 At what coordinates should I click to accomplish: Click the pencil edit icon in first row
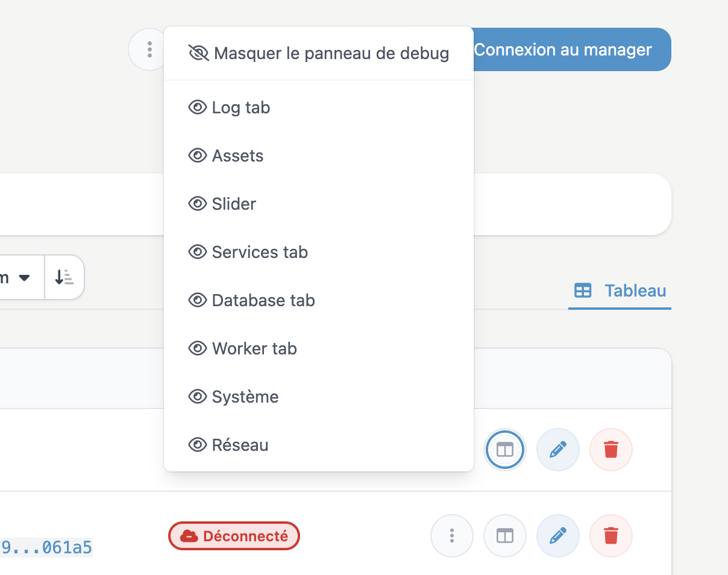click(558, 449)
